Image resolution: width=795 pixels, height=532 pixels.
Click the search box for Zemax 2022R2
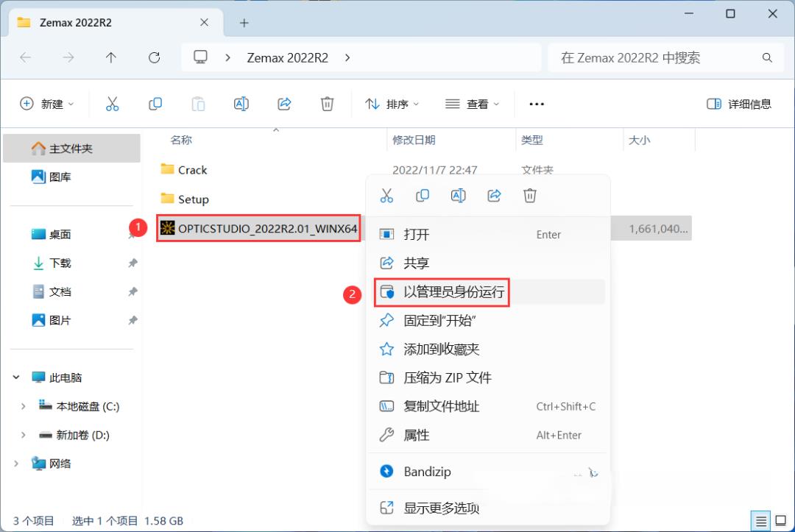click(x=666, y=57)
